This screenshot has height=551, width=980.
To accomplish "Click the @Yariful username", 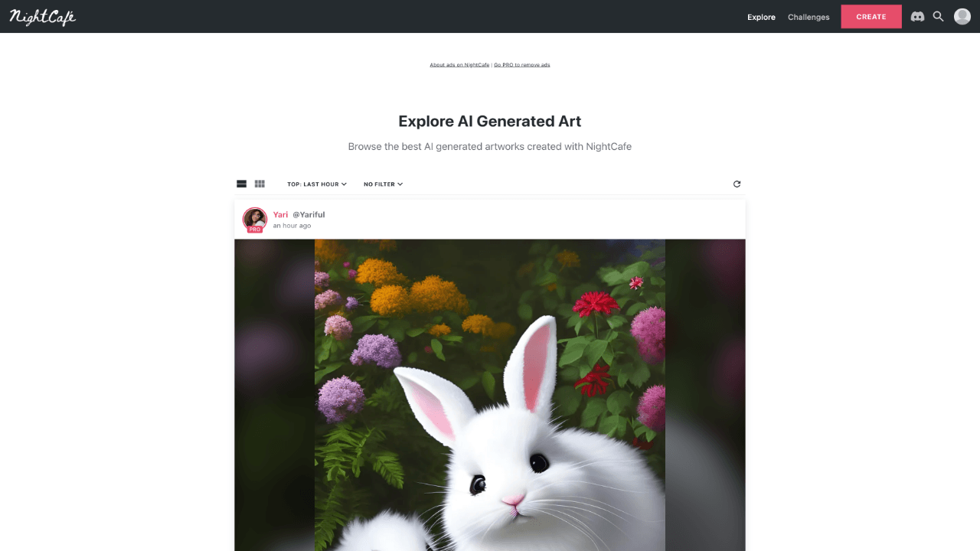I will [x=309, y=214].
